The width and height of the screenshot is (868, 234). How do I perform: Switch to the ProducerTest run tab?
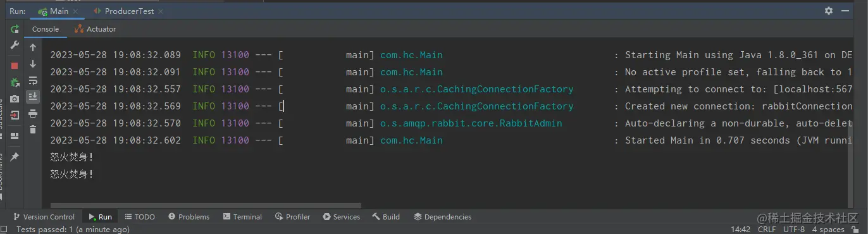(x=128, y=11)
